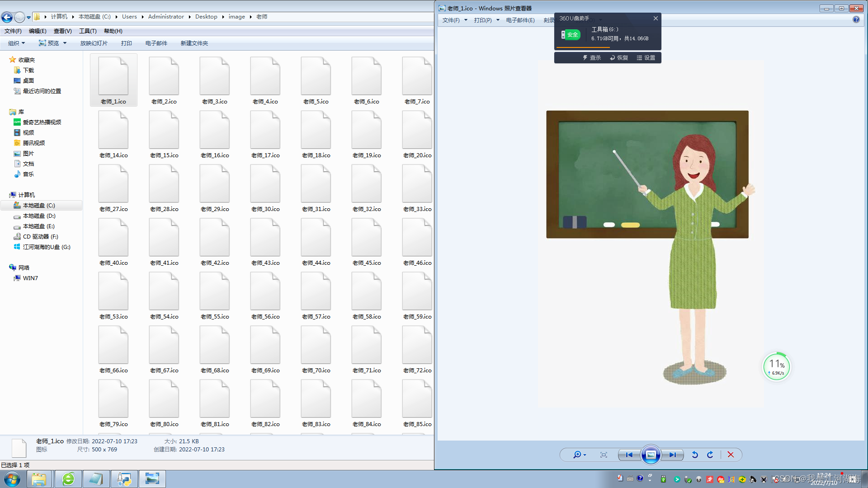Rotate image counterclockwise
Screen dimensions: 868x488
pos(695,455)
